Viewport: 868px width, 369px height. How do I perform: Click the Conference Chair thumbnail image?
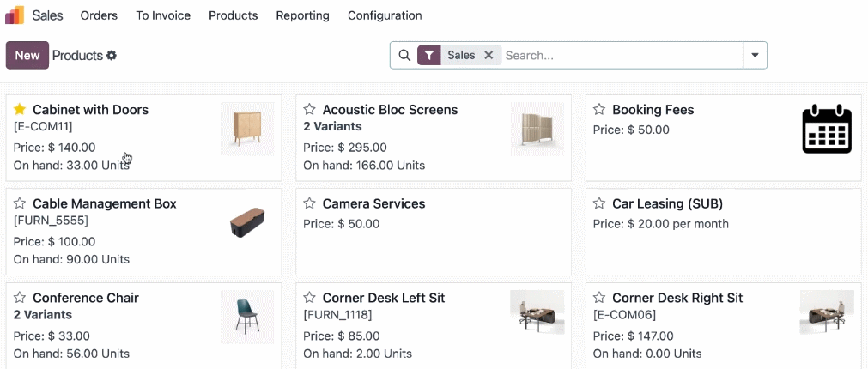click(x=247, y=317)
